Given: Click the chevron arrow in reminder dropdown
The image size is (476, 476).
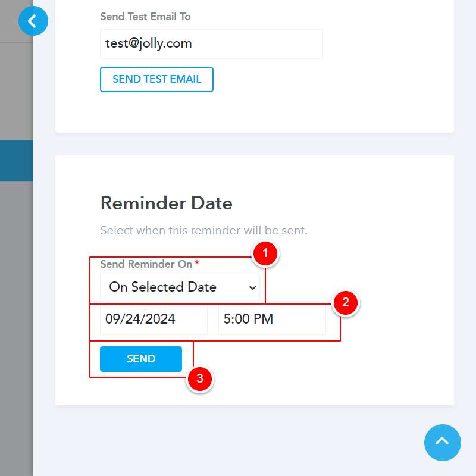Looking at the screenshot, I should tap(253, 288).
